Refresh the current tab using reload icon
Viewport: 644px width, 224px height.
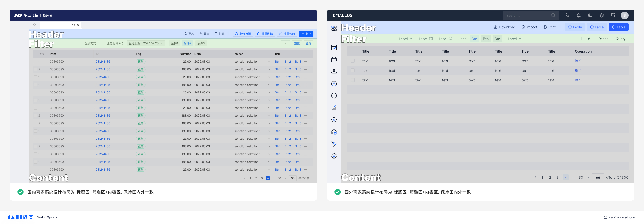click(74, 25)
